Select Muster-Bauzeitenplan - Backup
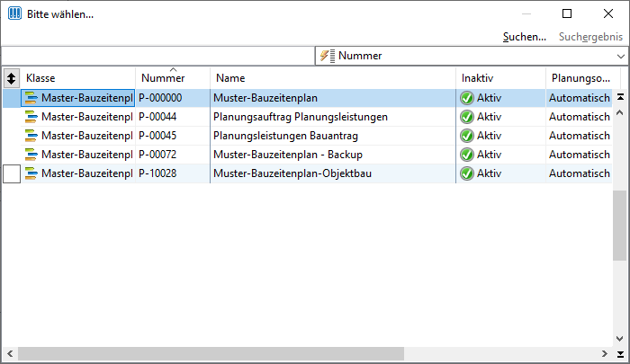630x364 pixels. [x=288, y=155]
